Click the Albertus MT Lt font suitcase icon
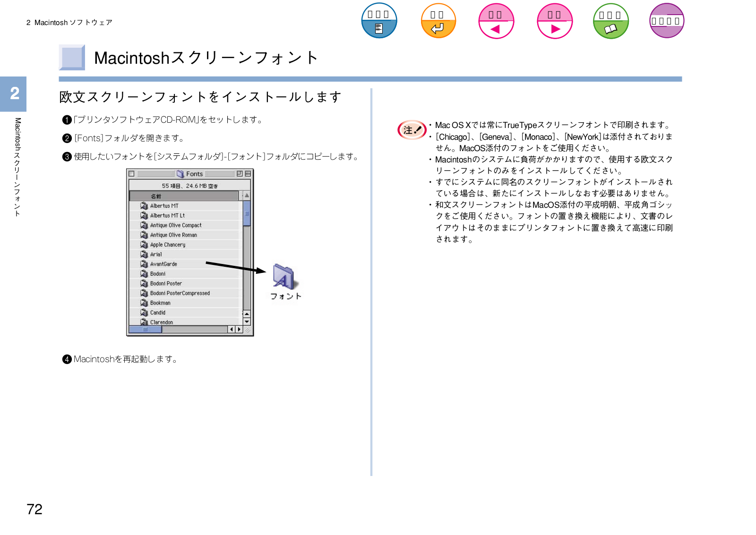This screenshot has height=535, width=756. (x=144, y=215)
